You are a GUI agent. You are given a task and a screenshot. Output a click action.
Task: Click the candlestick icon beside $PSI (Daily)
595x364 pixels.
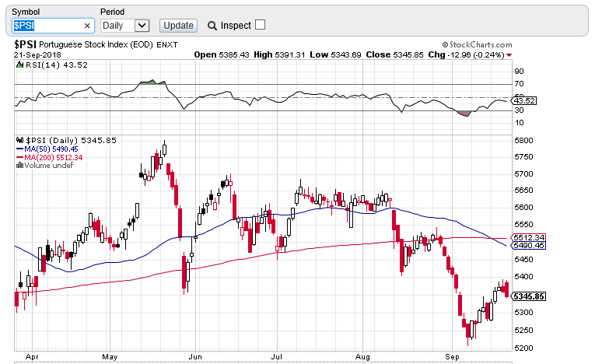tap(20, 140)
